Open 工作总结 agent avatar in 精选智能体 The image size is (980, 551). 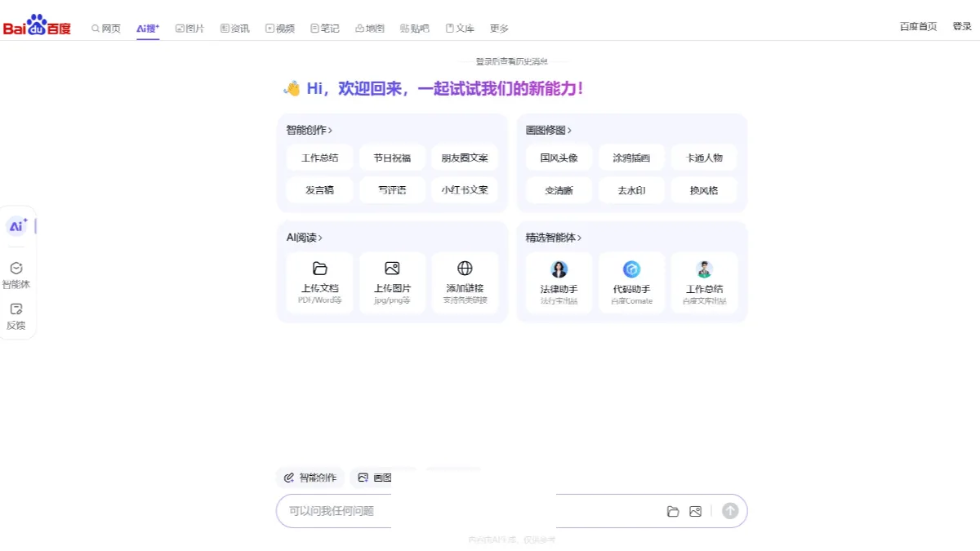coord(705,269)
